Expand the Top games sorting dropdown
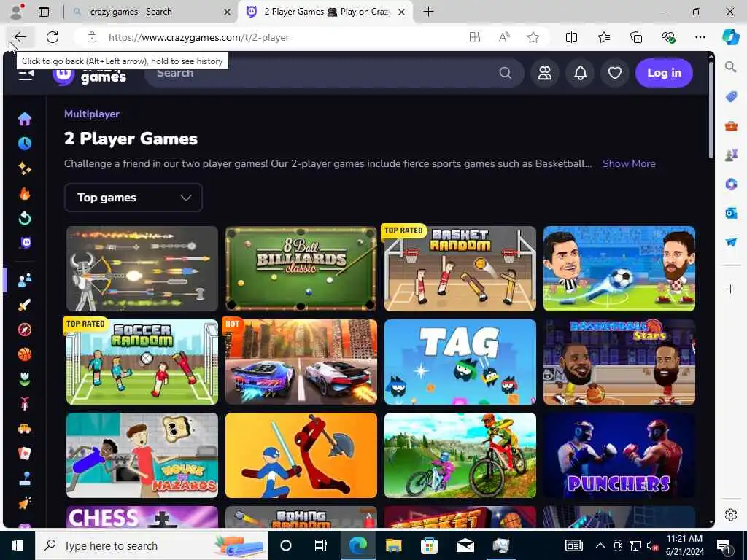Image resolution: width=747 pixels, height=560 pixels. 133,197
